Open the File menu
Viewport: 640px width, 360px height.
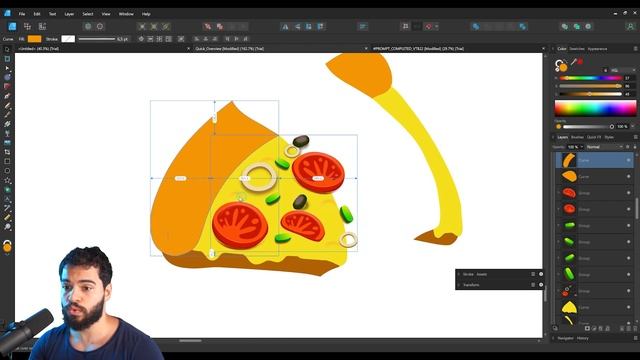point(22,14)
